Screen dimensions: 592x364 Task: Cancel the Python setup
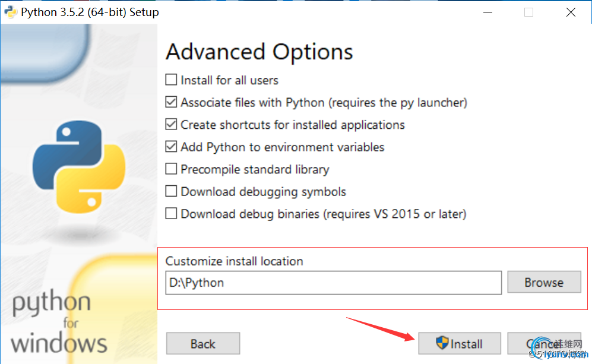(x=544, y=344)
